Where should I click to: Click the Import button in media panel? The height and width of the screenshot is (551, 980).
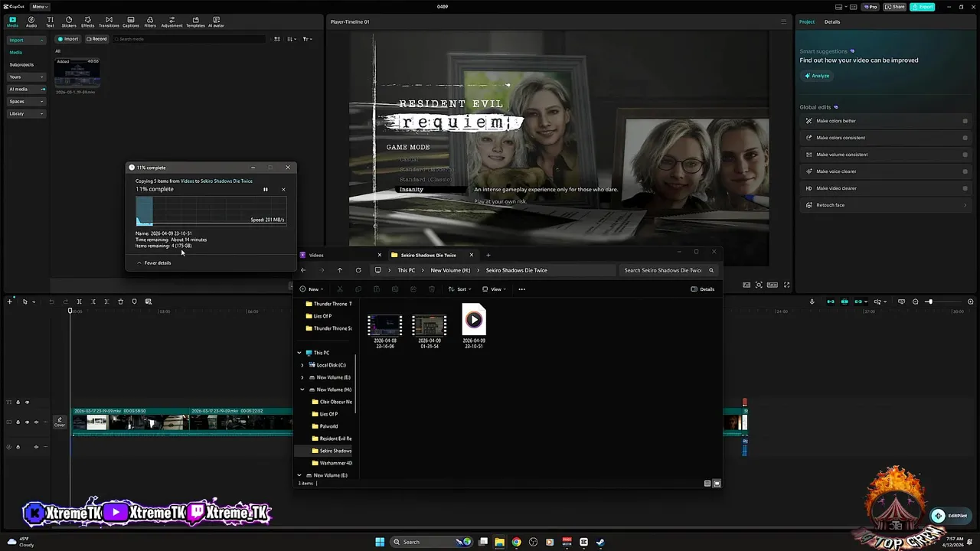pyautogui.click(x=68, y=39)
